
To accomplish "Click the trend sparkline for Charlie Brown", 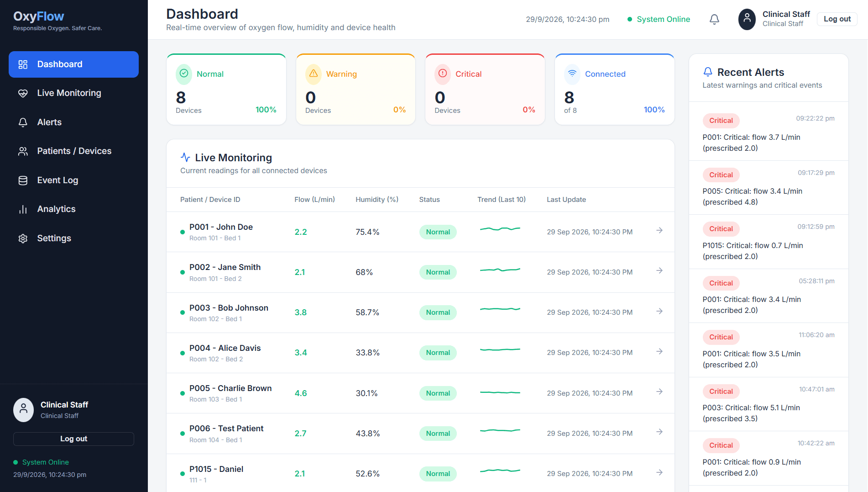I will 500,392.
